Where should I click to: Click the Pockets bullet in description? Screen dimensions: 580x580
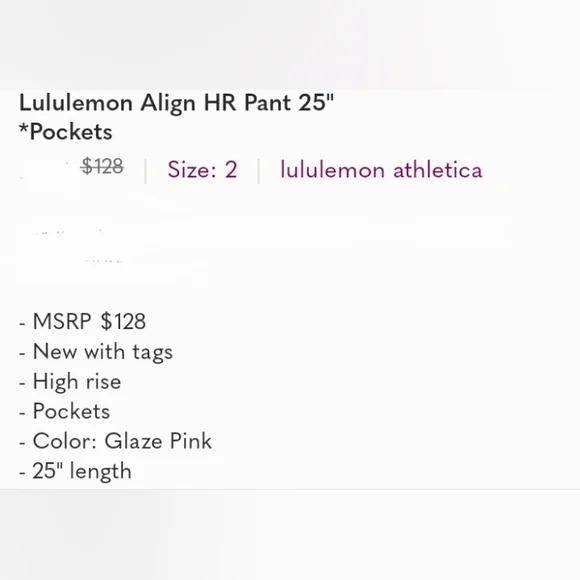click(64, 411)
